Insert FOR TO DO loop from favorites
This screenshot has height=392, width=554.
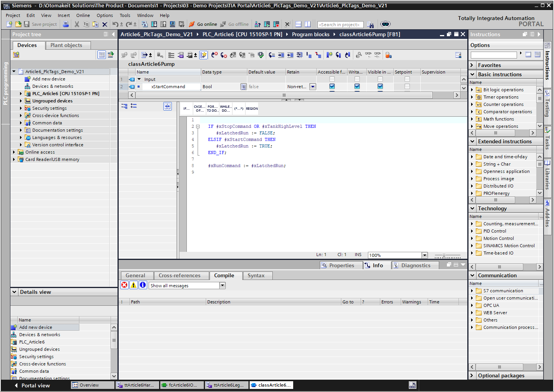click(x=212, y=109)
